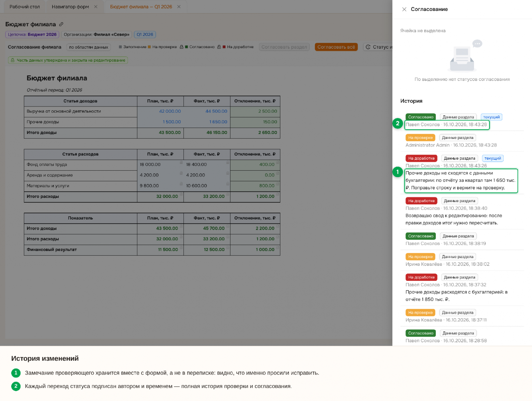Click lock icon in Фонд оплаты труда План cell

click(181, 162)
